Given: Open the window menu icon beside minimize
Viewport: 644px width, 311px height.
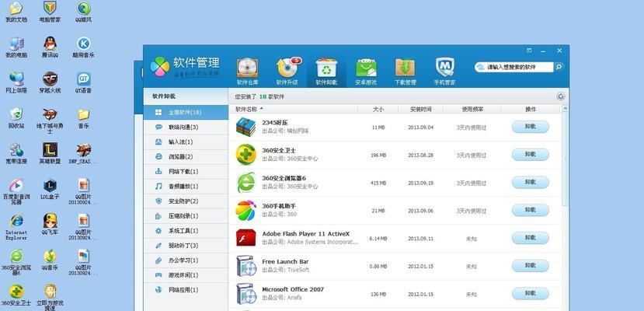Looking at the screenshot, I should pos(529,51).
